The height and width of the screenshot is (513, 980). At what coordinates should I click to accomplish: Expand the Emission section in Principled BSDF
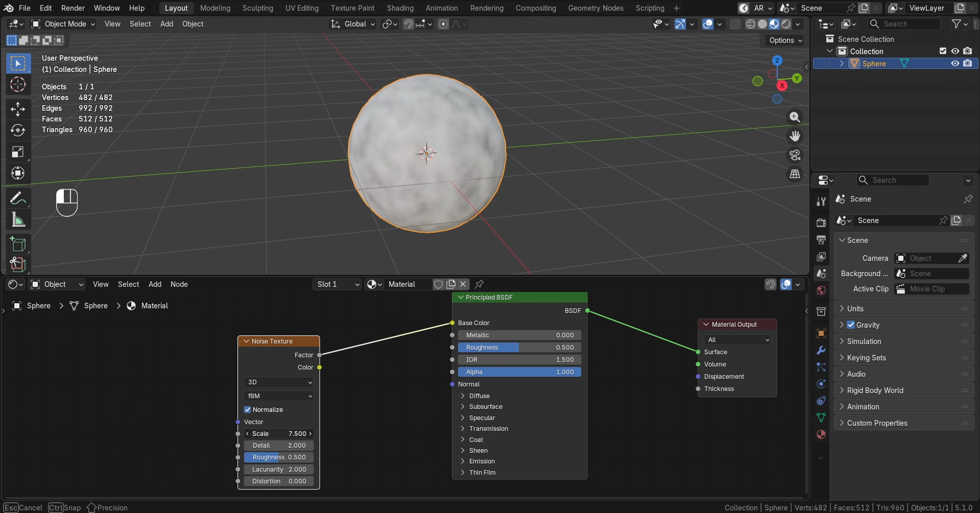482,461
